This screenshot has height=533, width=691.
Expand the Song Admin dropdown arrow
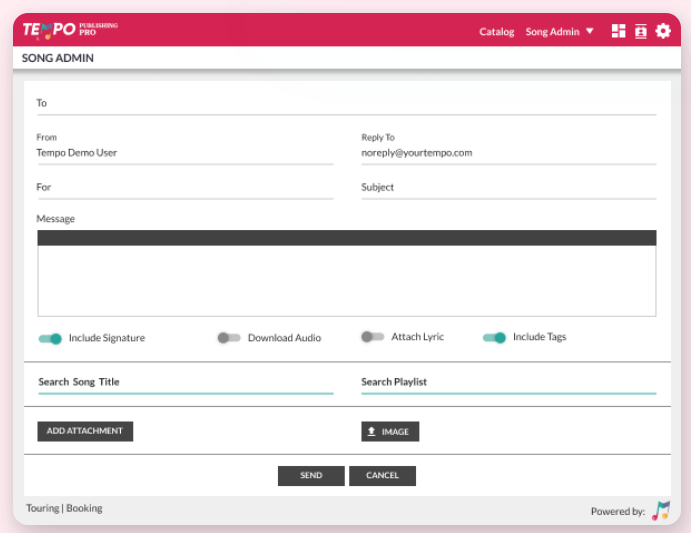590,31
